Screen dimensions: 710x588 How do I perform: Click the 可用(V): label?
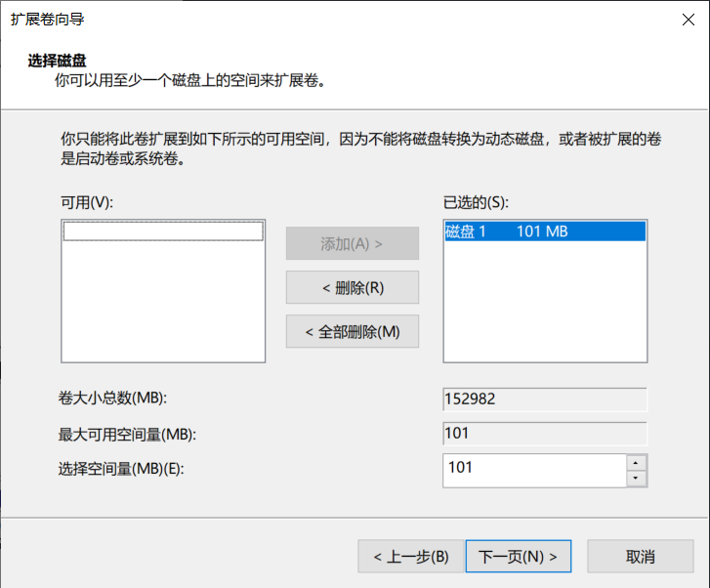88,202
